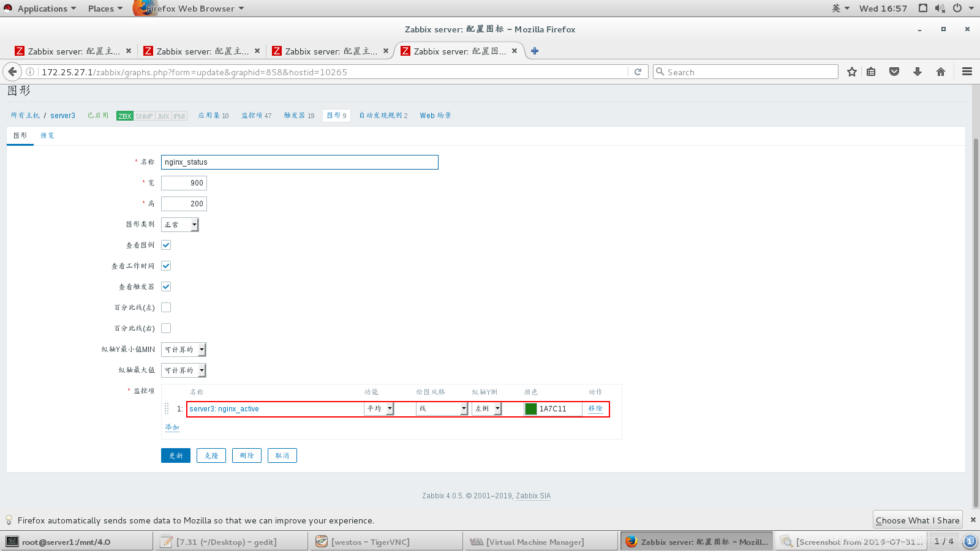Switch to the 预览 tab

(x=47, y=135)
